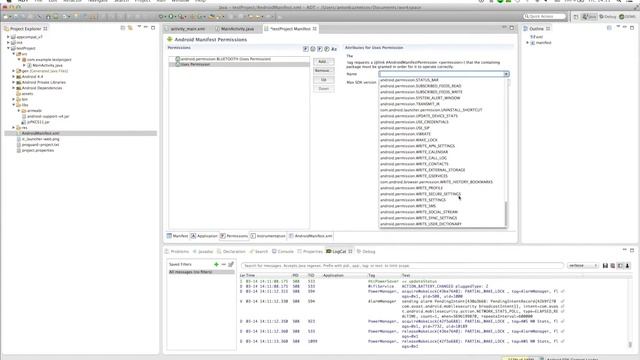Select AndroidManifest.xml in Project Explorer
640x360 pixels.
coord(81,133)
